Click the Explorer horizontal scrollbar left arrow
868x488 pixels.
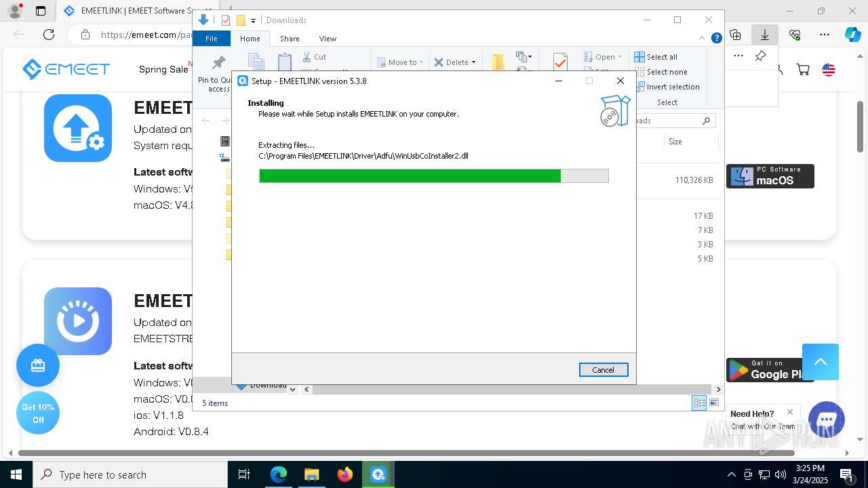tap(307, 389)
